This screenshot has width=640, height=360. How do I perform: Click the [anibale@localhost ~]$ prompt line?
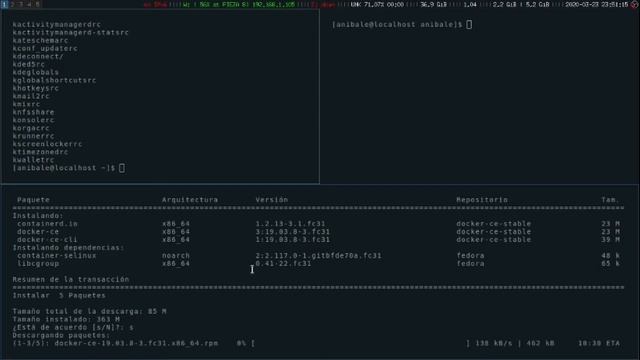click(69, 168)
